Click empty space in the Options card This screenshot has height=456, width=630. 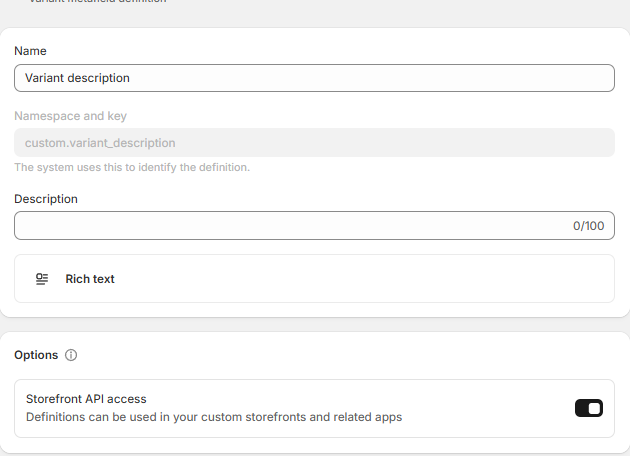(350, 356)
